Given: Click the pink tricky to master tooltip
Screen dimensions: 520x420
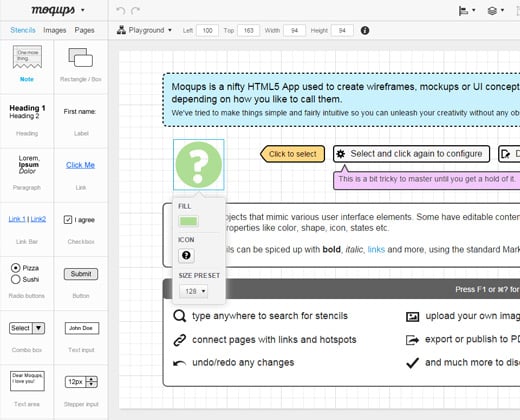Looking at the screenshot, I should tap(427, 179).
